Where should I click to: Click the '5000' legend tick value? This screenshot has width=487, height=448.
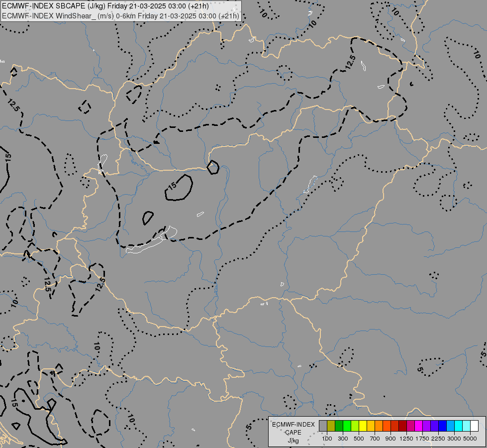click(x=470, y=439)
